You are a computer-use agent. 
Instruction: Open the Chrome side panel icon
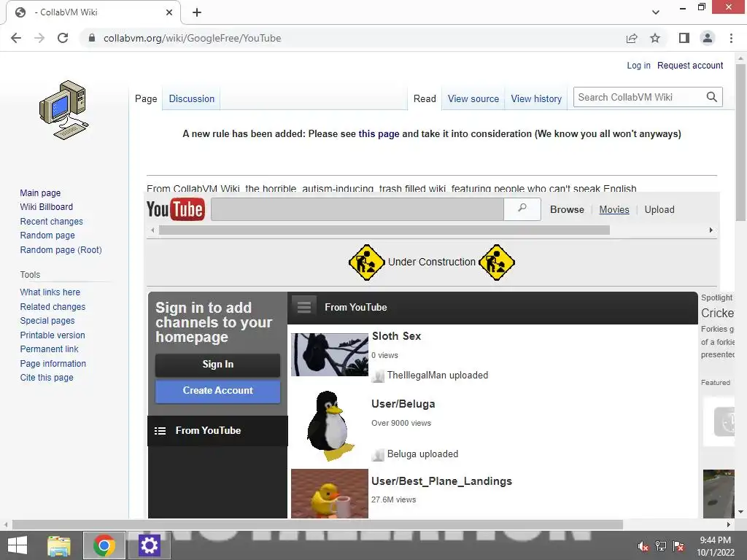point(684,38)
